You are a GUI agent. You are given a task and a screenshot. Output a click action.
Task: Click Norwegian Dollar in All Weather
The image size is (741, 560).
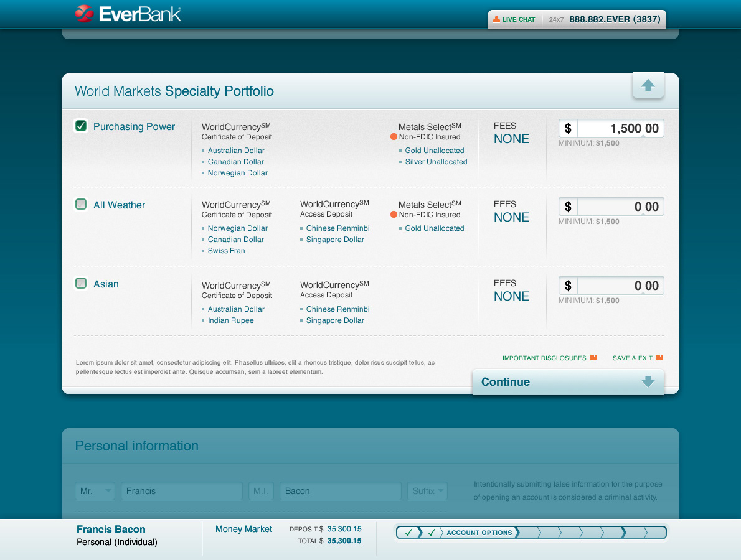tap(238, 228)
